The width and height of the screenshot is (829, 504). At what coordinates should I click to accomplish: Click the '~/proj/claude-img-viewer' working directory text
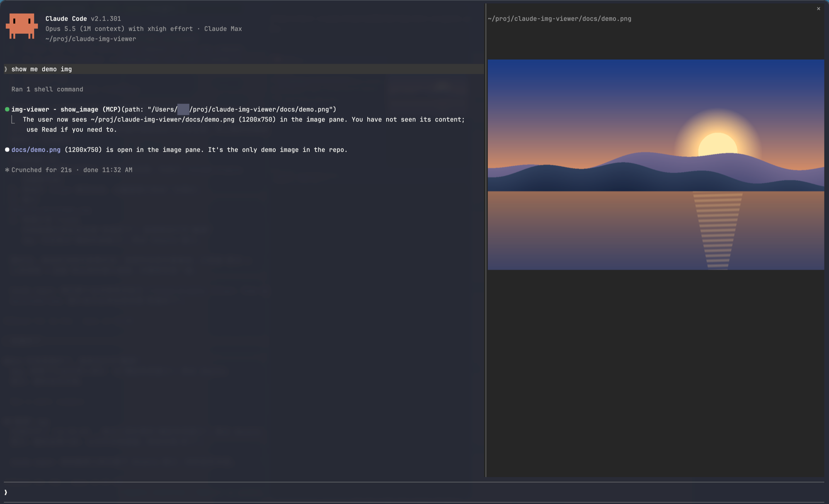(x=91, y=39)
